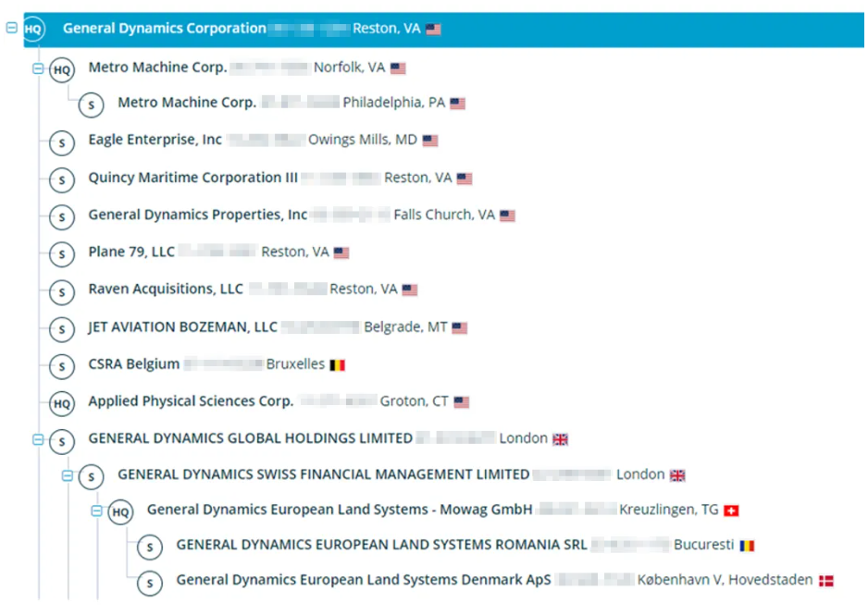Click the HQ badge for Applied Physical Sciences Corp.
The width and height of the screenshot is (868, 615).
click(x=62, y=404)
